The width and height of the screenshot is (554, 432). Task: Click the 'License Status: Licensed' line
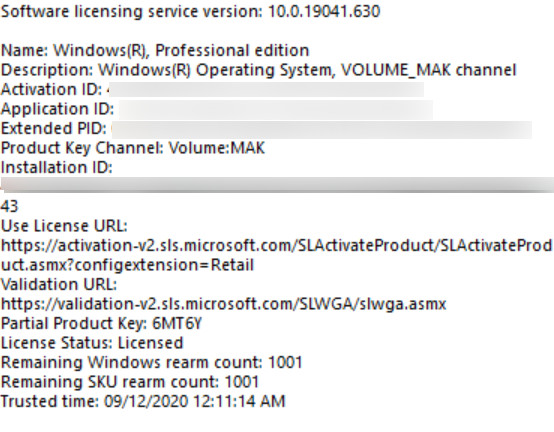click(92, 343)
